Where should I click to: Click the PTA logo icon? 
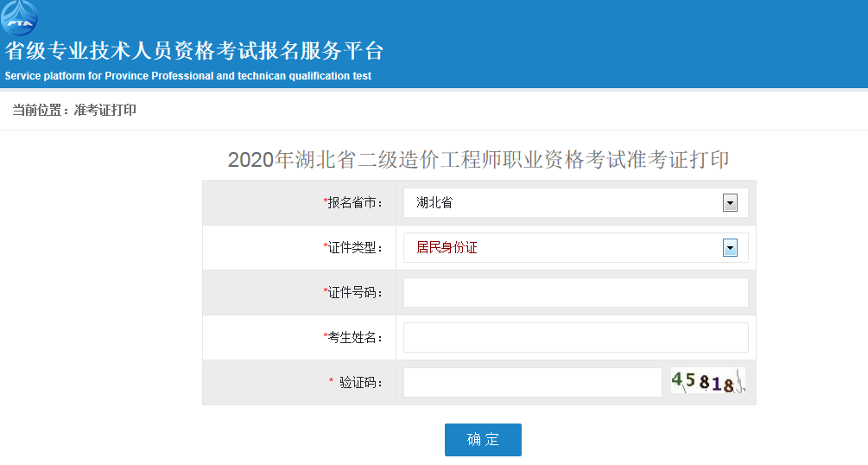[x=19, y=18]
